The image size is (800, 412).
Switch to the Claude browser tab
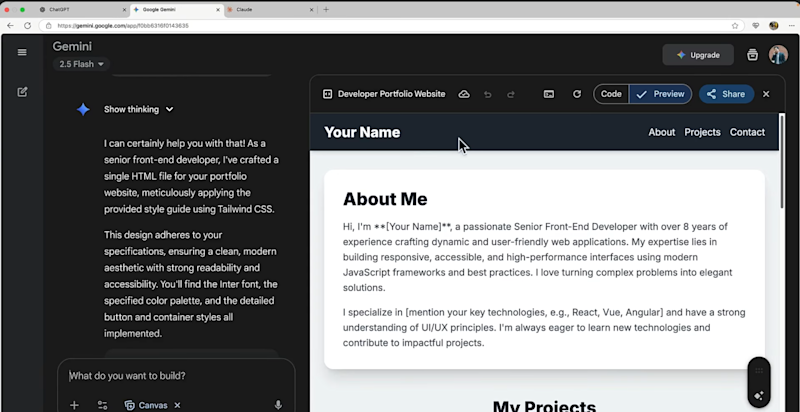[269, 10]
